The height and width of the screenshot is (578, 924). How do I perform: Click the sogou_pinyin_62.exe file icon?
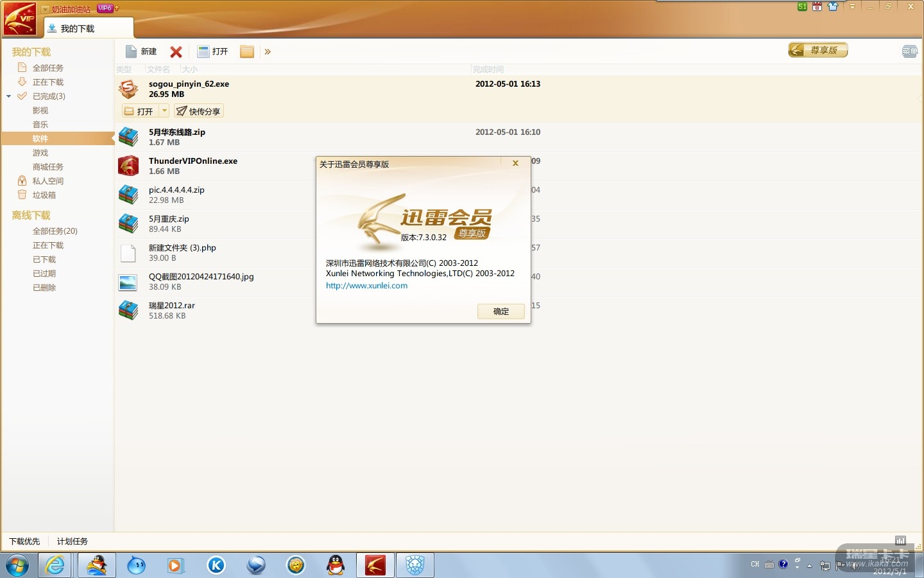point(128,89)
